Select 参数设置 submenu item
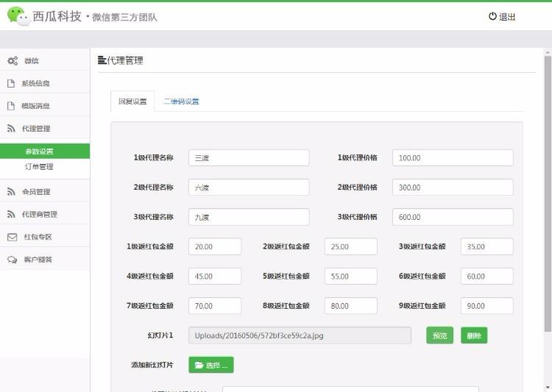Image resolution: width=552 pixels, height=392 pixels. [45, 152]
